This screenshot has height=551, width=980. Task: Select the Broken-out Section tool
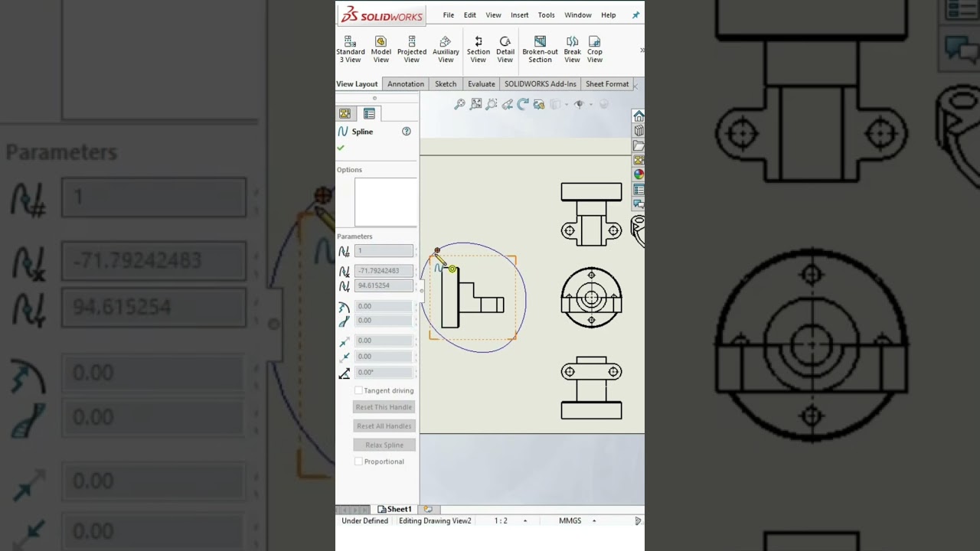click(x=540, y=49)
